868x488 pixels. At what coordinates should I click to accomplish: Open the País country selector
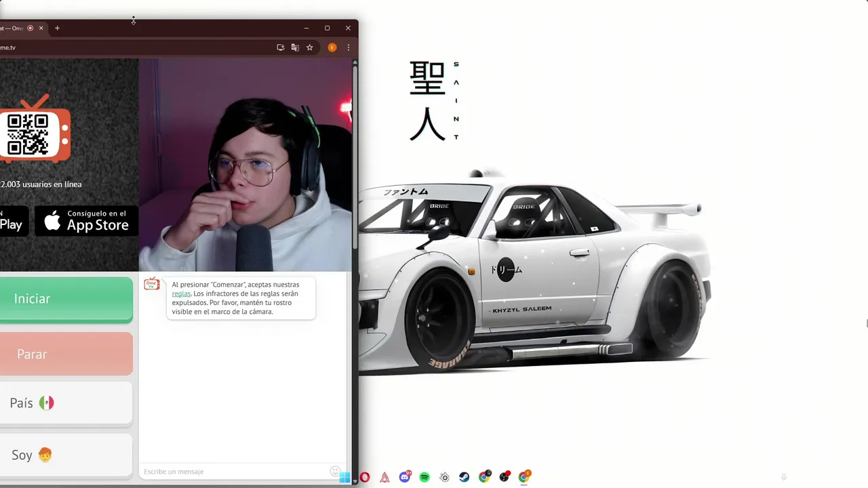coord(66,403)
